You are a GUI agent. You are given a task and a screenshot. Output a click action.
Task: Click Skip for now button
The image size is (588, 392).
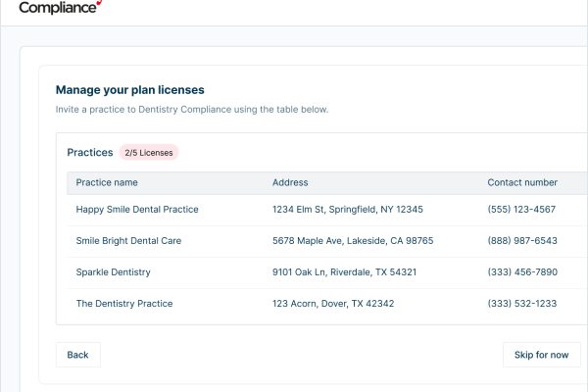[542, 355]
